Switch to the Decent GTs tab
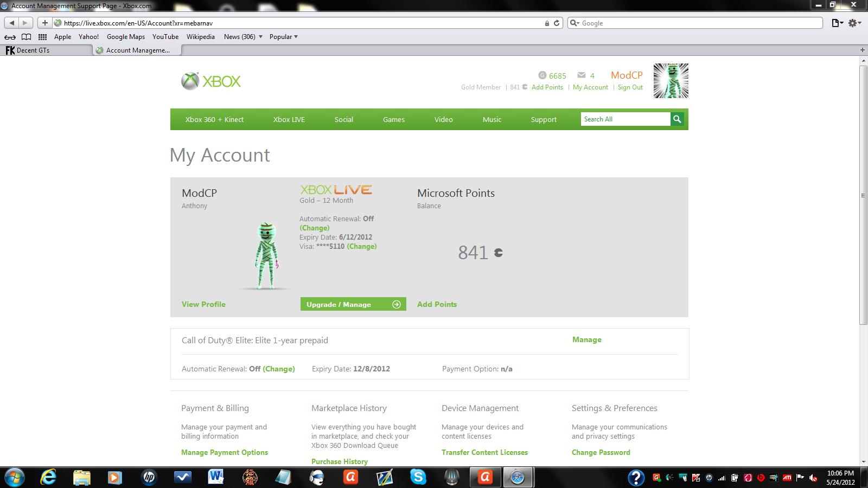The image size is (868, 488). pos(46,50)
